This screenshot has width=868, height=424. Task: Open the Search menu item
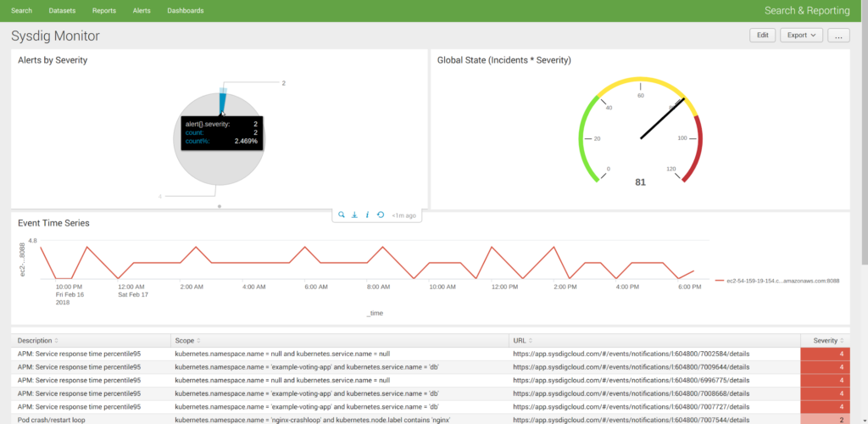tap(21, 10)
